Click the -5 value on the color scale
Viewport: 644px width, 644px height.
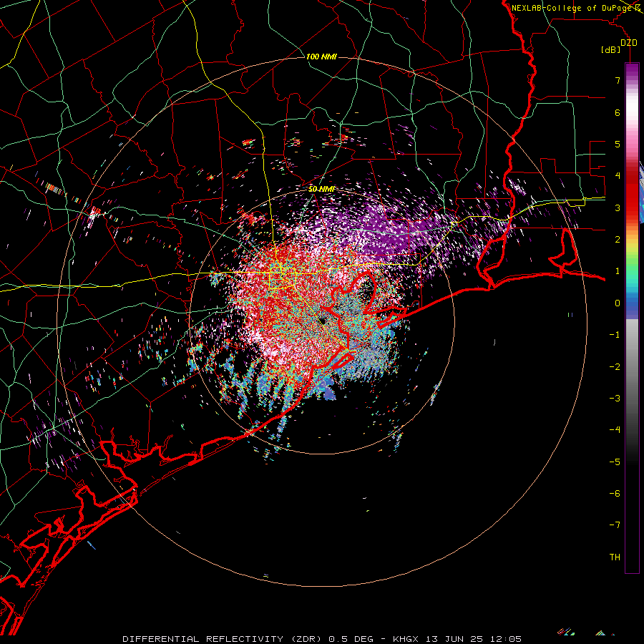(615, 462)
